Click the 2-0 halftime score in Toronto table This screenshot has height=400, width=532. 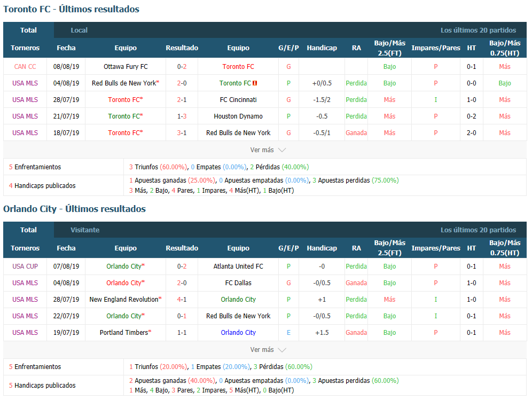pyautogui.click(x=471, y=133)
